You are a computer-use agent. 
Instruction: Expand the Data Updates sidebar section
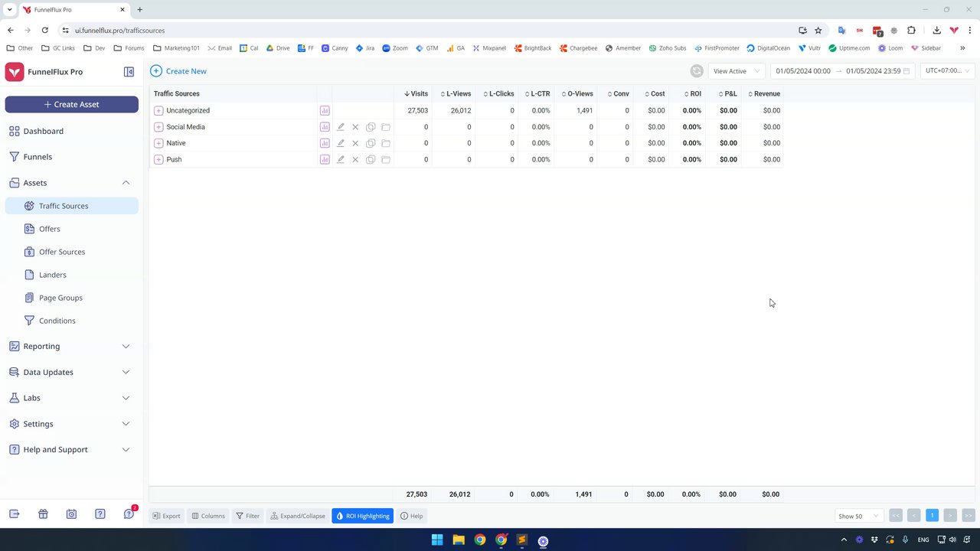coord(126,372)
